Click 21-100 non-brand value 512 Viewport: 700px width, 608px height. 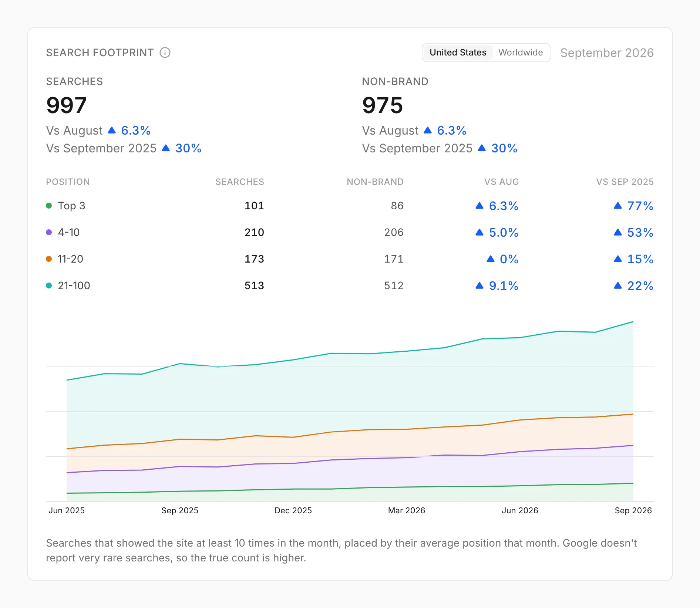click(x=394, y=286)
